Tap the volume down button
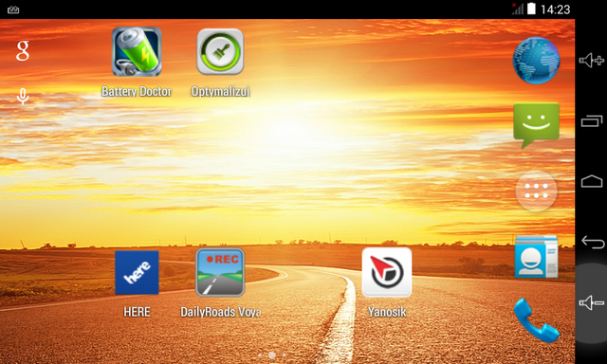This screenshot has width=607, height=364. tap(592, 302)
